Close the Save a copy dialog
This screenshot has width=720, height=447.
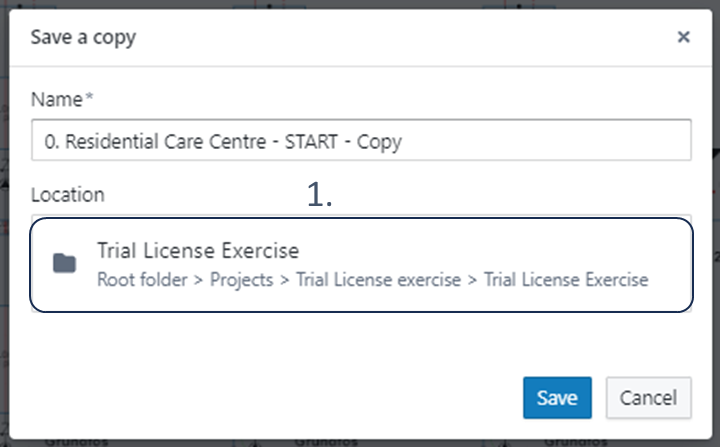683,38
